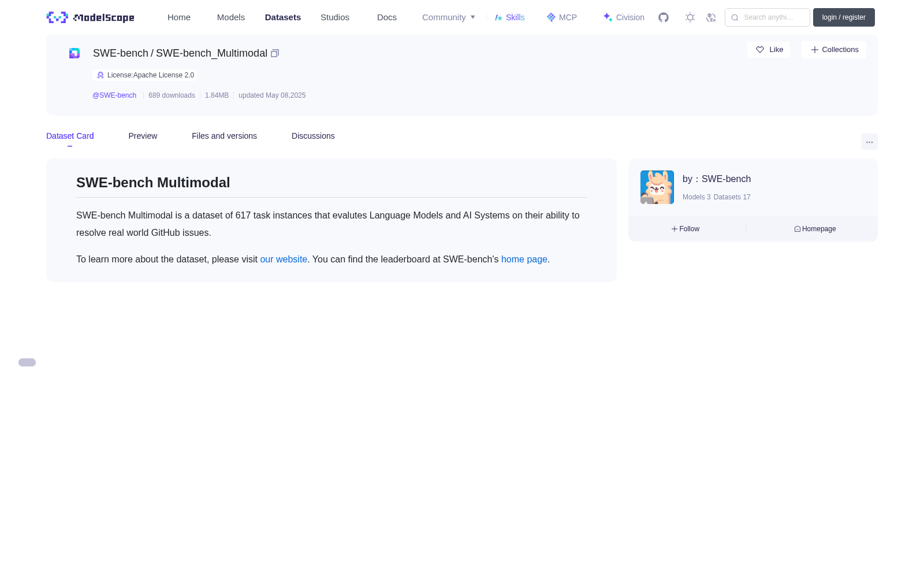Click the @SWE-bench owner link
924x578 pixels.
tap(114, 95)
